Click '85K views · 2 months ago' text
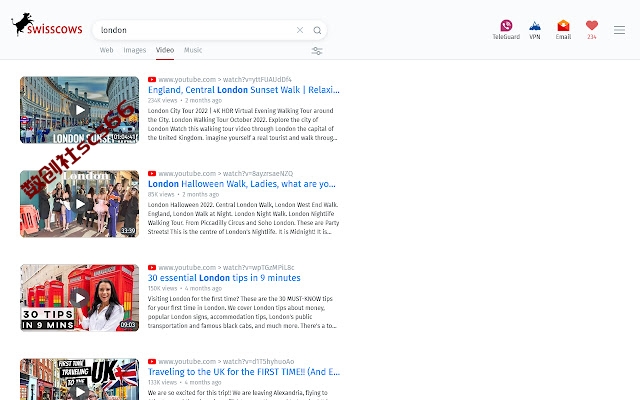This screenshot has width=640, height=400. tap(183, 194)
